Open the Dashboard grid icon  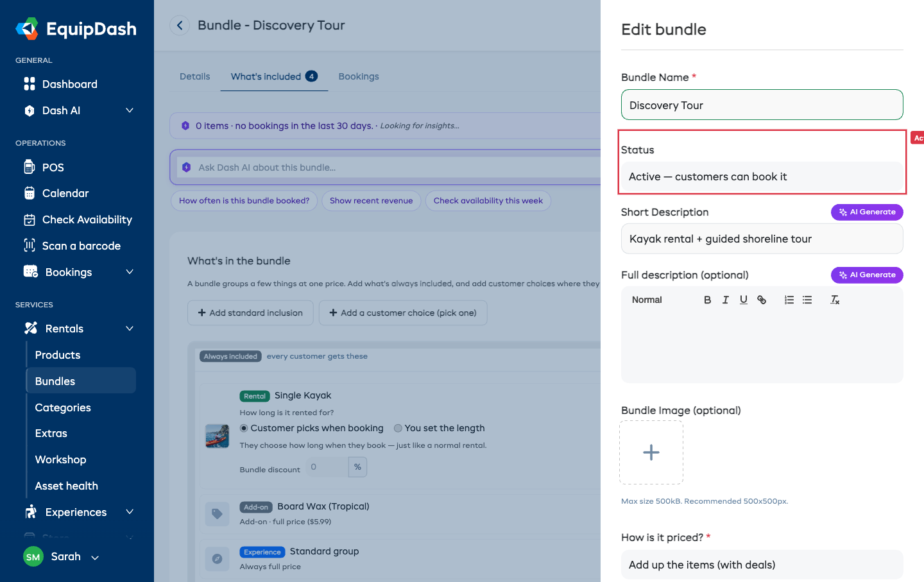30,84
